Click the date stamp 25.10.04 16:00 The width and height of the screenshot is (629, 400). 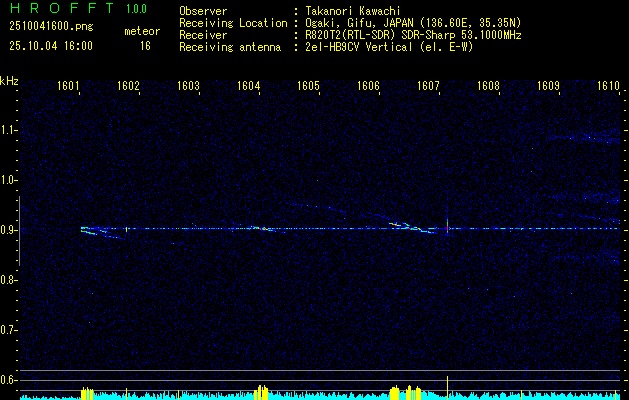[51, 46]
